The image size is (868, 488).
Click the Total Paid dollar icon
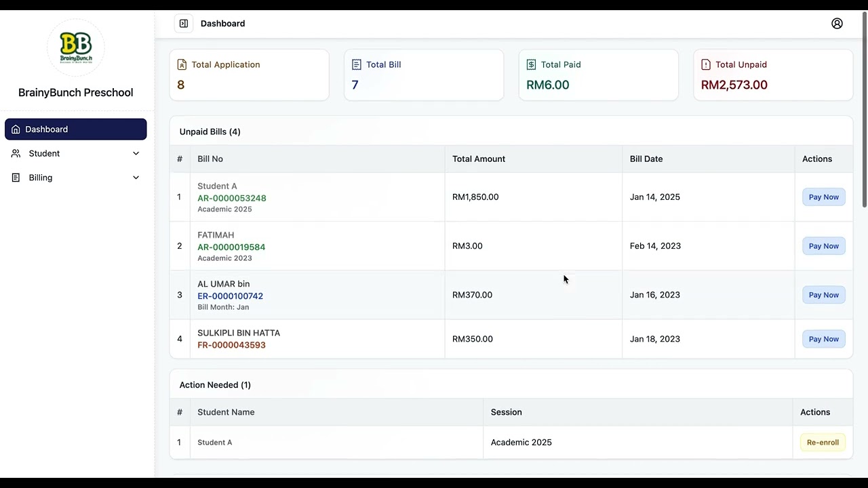coord(531,65)
